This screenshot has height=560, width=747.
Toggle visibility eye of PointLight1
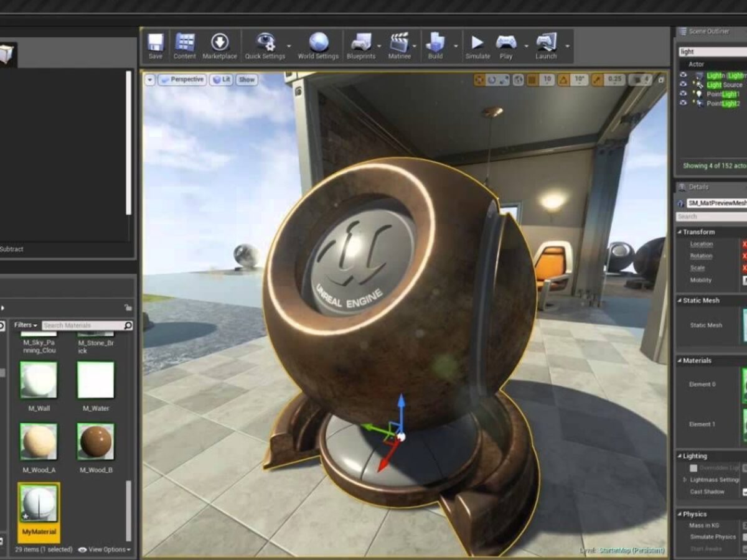pos(684,94)
